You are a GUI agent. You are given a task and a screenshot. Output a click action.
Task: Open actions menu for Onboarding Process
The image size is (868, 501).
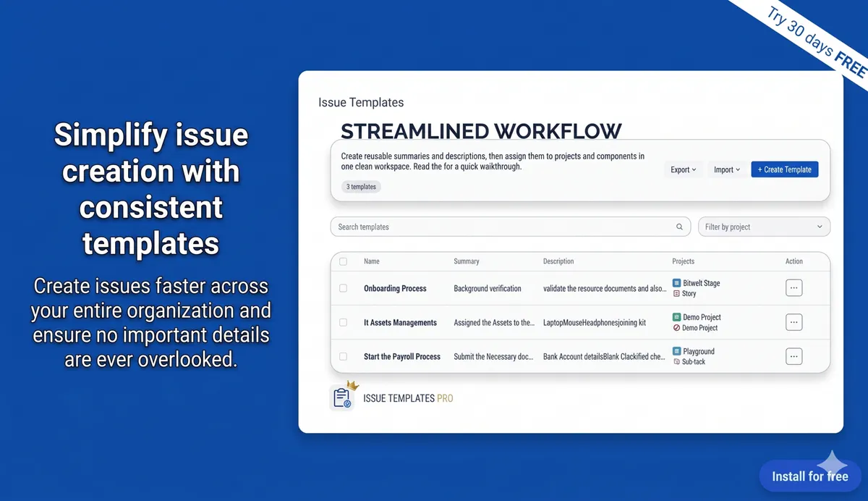793,288
